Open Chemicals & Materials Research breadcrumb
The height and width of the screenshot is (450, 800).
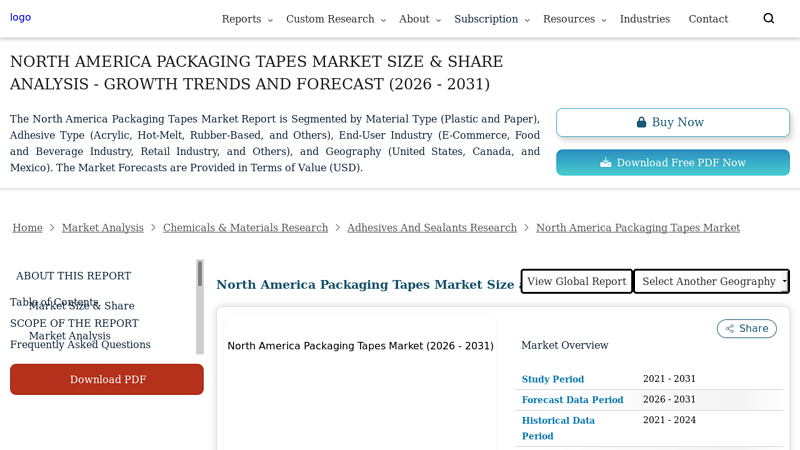coord(245,228)
